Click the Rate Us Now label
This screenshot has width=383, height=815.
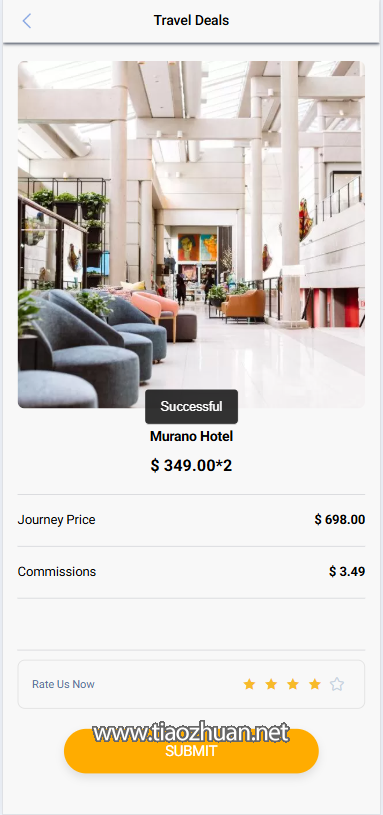tap(63, 684)
